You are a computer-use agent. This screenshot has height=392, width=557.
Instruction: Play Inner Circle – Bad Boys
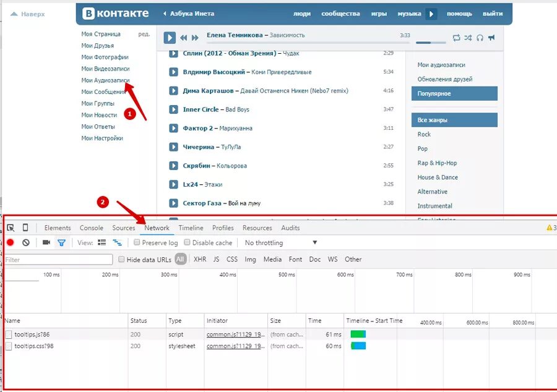click(x=173, y=109)
